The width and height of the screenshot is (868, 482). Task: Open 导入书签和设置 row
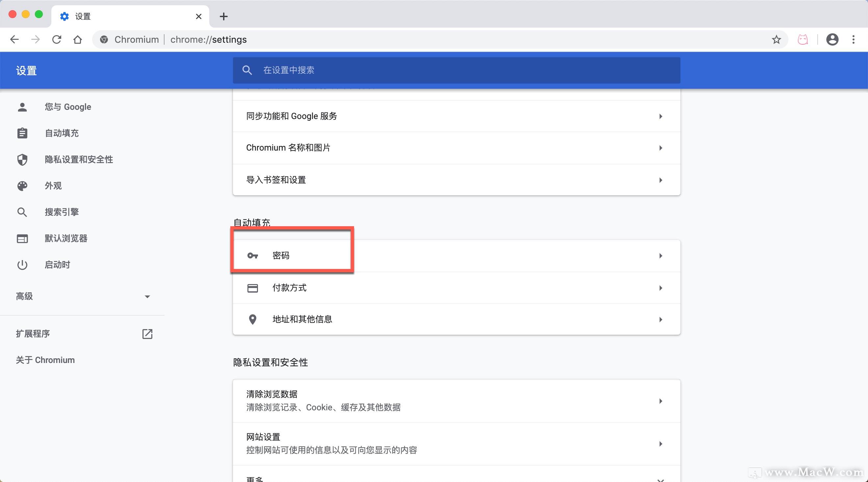456,180
